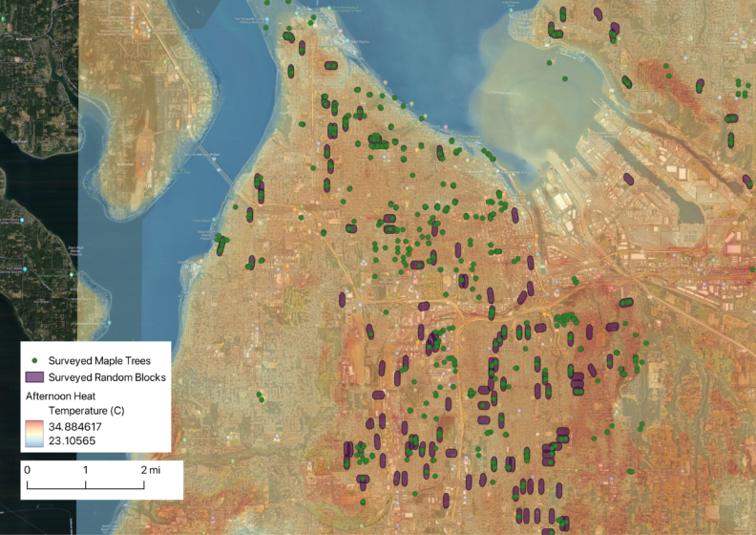
Task: Select the purple Surveyed Random Blocks swatch
Action: tap(35, 377)
